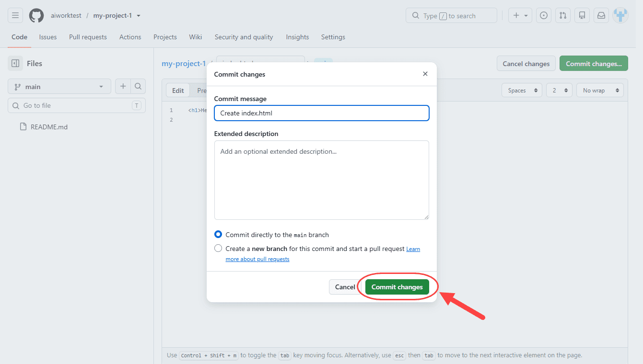Image resolution: width=643 pixels, height=364 pixels.
Task: Open the main branch selector
Action: click(x=59, y=87)
